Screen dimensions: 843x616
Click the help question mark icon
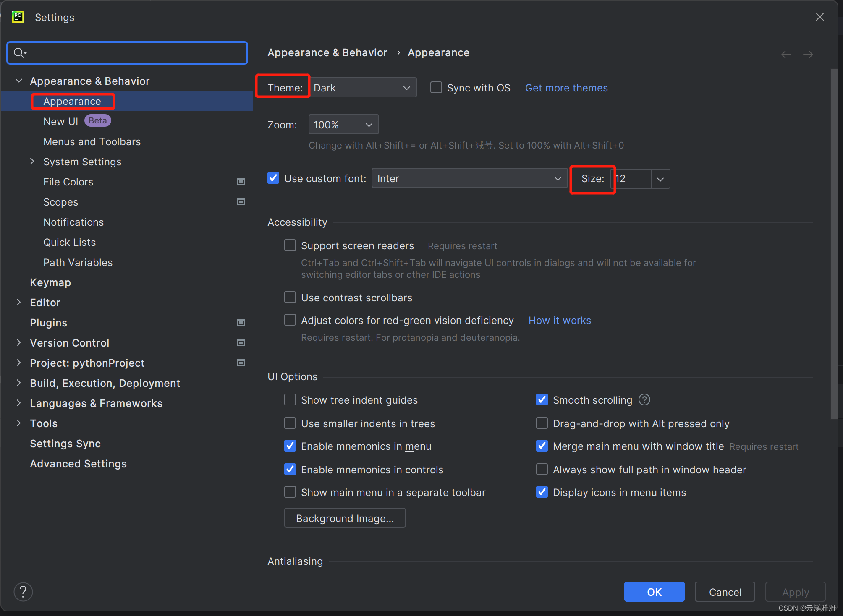tap(23, 592)
